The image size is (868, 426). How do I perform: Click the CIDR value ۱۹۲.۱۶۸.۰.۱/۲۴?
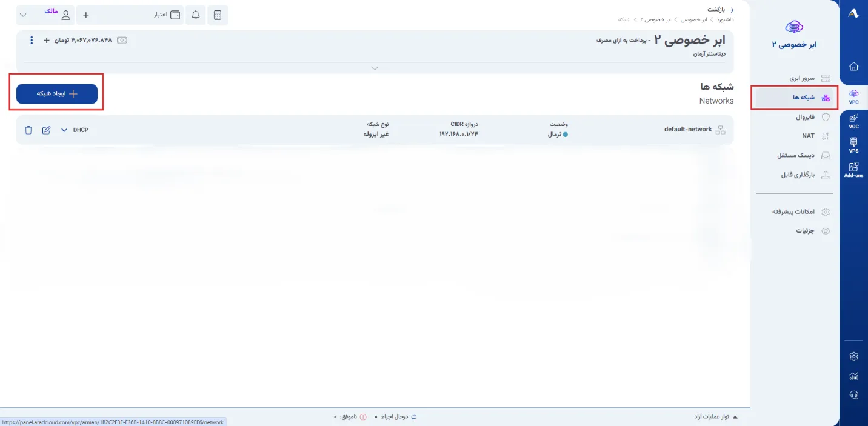click(459, 134)
